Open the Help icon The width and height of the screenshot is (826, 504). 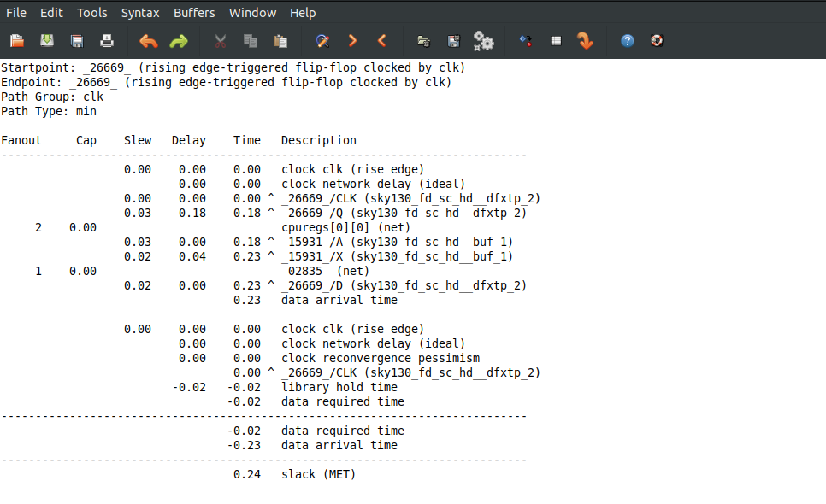click(x=627, y=40)
